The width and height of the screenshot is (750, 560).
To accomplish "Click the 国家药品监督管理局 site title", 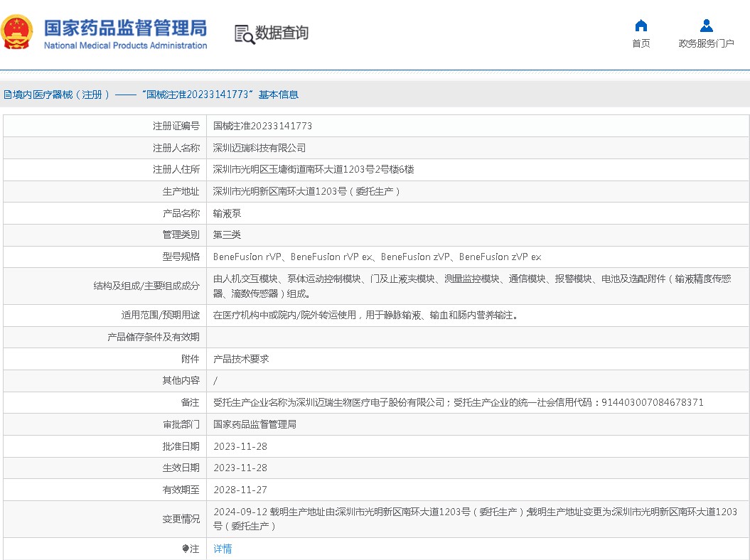I will pos(125,28).
